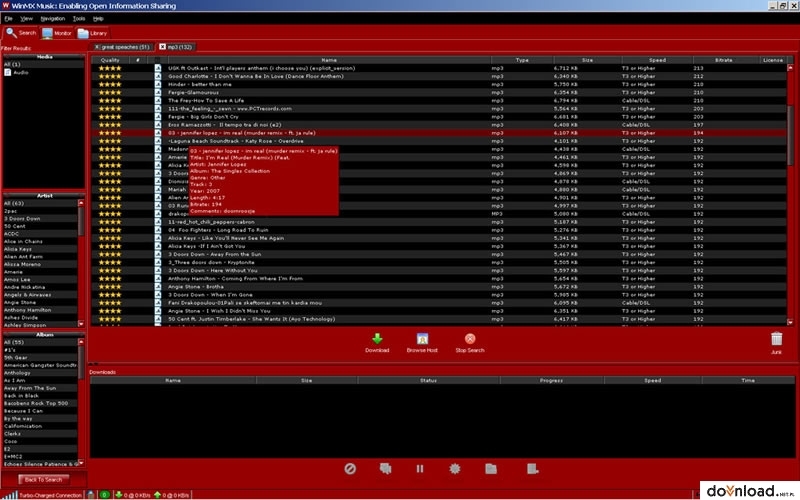Click the signal bars connection icon

coord(10,494)
